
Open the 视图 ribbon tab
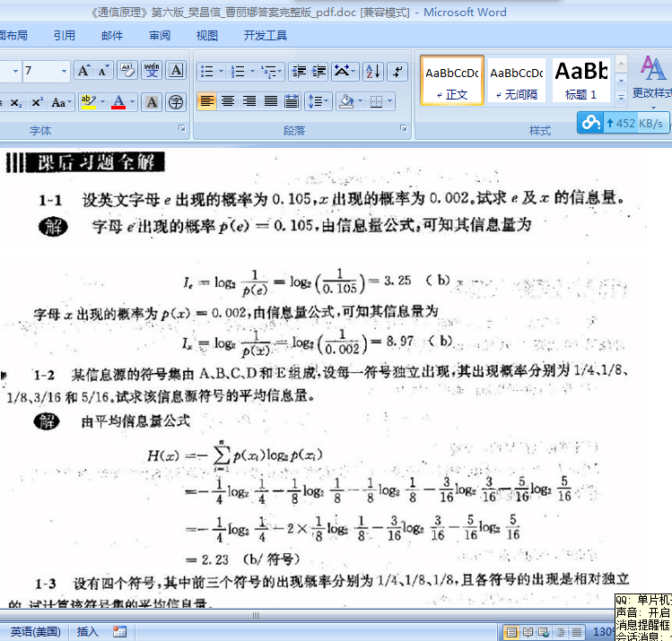(207, 35)
